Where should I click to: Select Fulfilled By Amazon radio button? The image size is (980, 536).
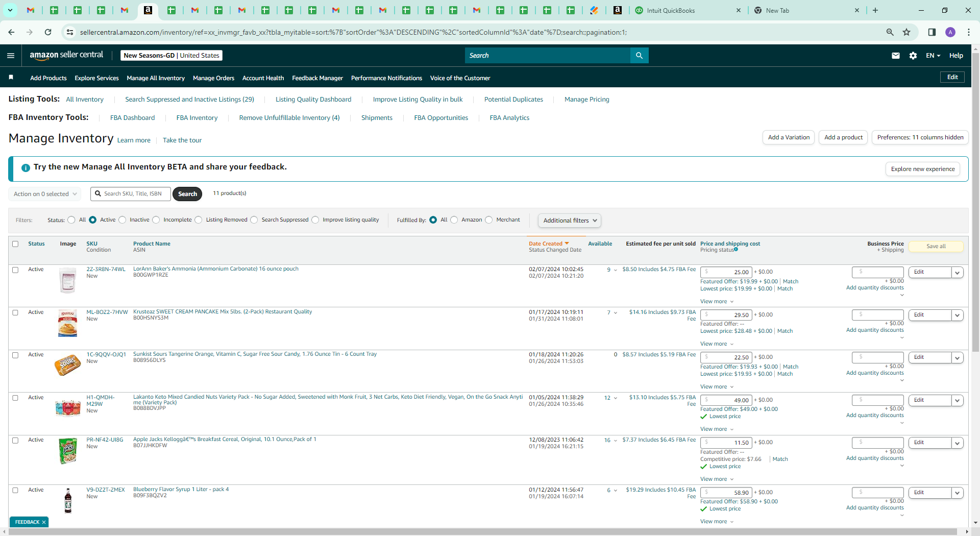pyautogui.click(x=454, y=220)
